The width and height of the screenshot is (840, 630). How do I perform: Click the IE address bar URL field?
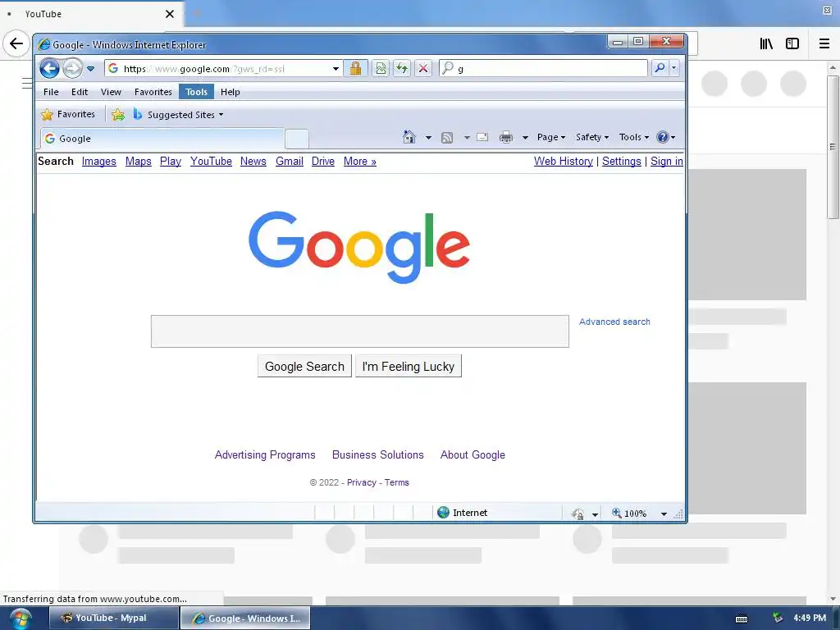(225, 69)
